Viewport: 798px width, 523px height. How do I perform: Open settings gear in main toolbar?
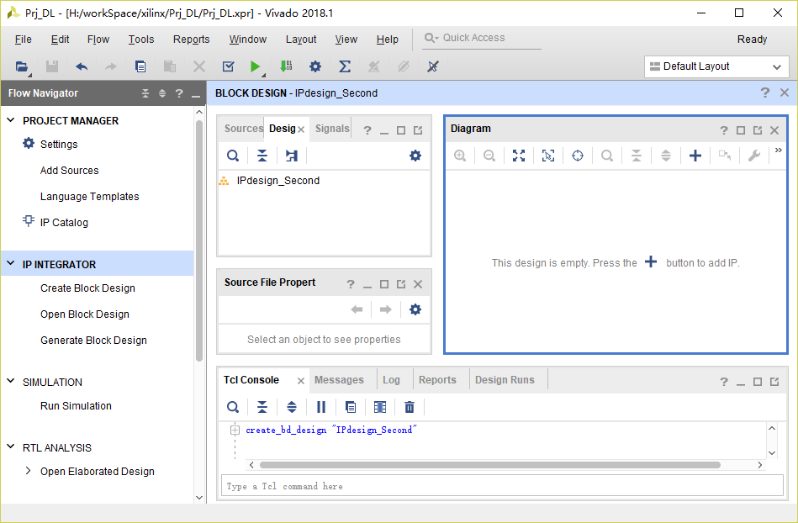pos(316,67)
